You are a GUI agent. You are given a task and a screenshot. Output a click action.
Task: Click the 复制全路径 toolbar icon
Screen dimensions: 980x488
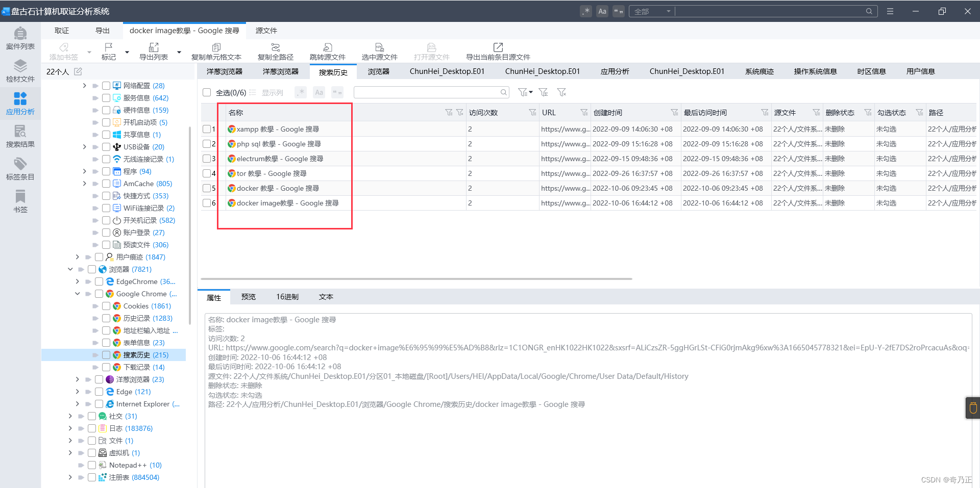coord(276,47)
